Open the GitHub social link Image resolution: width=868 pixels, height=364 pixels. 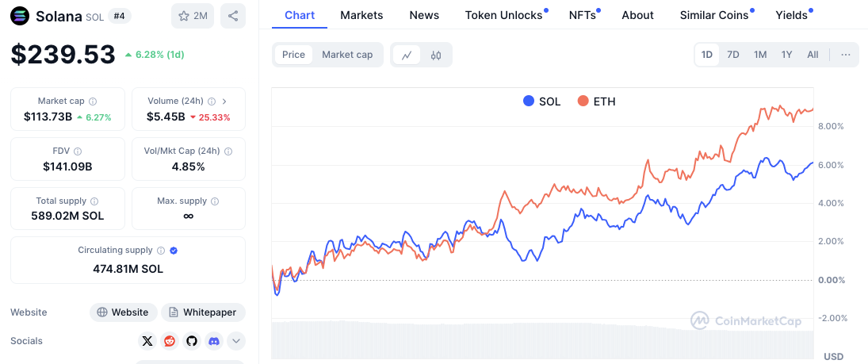[x=191, y=341]
